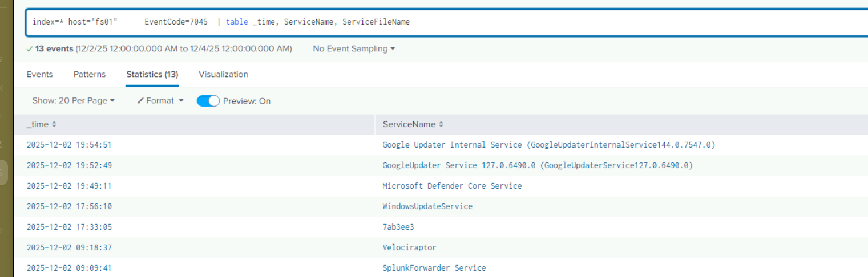868x277 pixels.
Task: Click timestamp 2025-12-02 09:18:37
Action: pos(69,247)
